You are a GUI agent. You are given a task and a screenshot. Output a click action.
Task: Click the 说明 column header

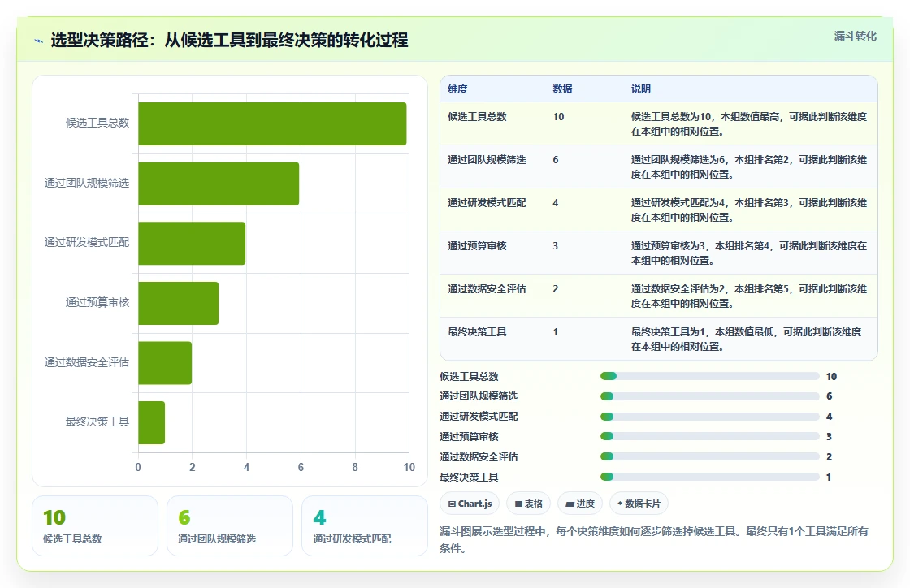tap(641, 89)
